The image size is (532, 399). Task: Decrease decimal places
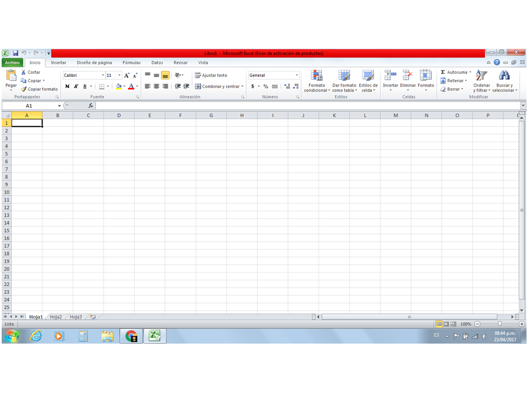pyautogui.click(x=296, y=86)
